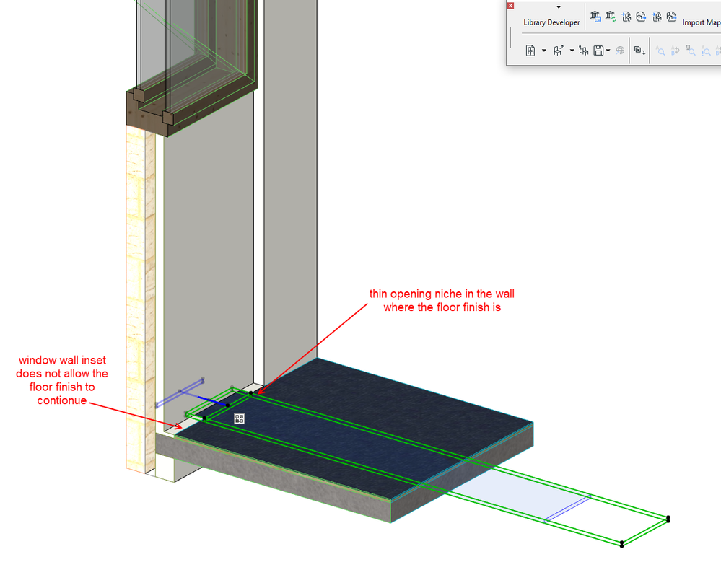Click the find in image magnifier icon
Screen dimensions: 721x588
[x=690, y=51]
